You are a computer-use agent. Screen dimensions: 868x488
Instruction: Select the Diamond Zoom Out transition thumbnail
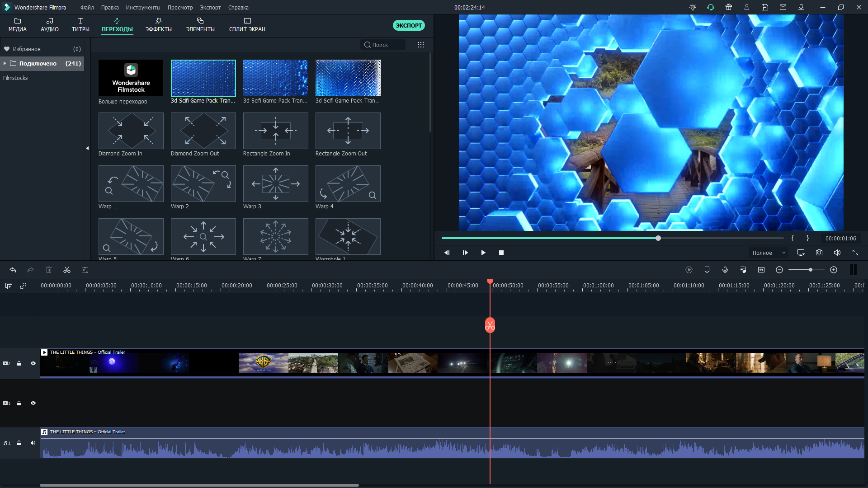[203, 131]
